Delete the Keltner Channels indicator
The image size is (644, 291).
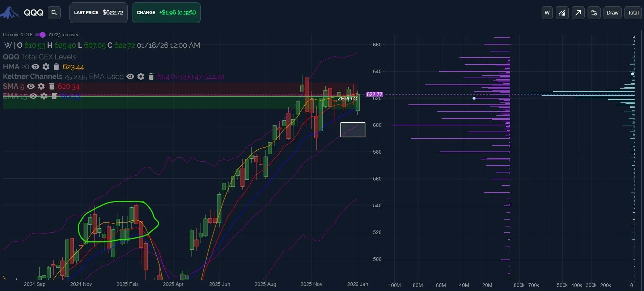(151, 76)
